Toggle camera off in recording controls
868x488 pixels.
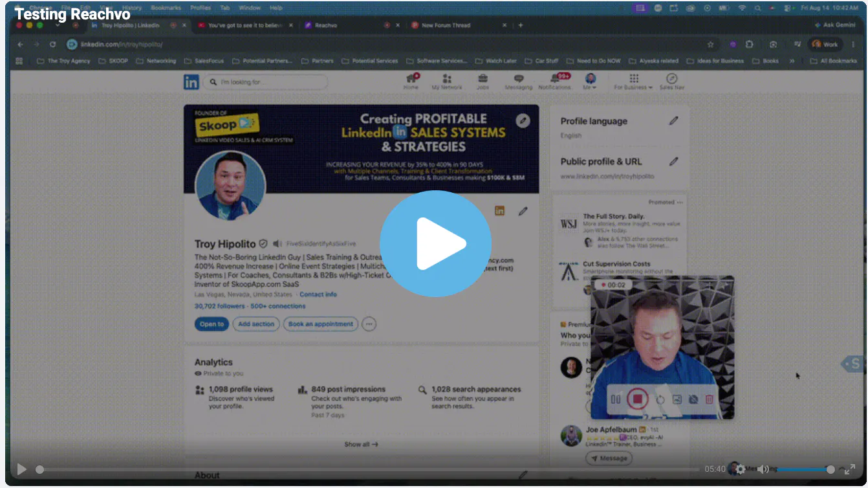click(693, 399)
